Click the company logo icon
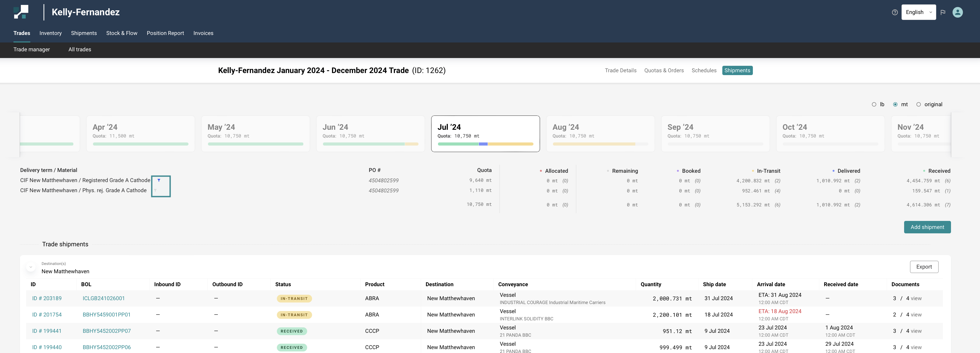Screen dimensions: 980x353 21,12
